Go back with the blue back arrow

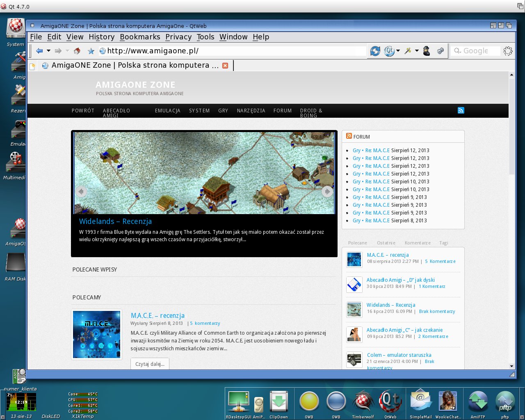tap(39, 51)
